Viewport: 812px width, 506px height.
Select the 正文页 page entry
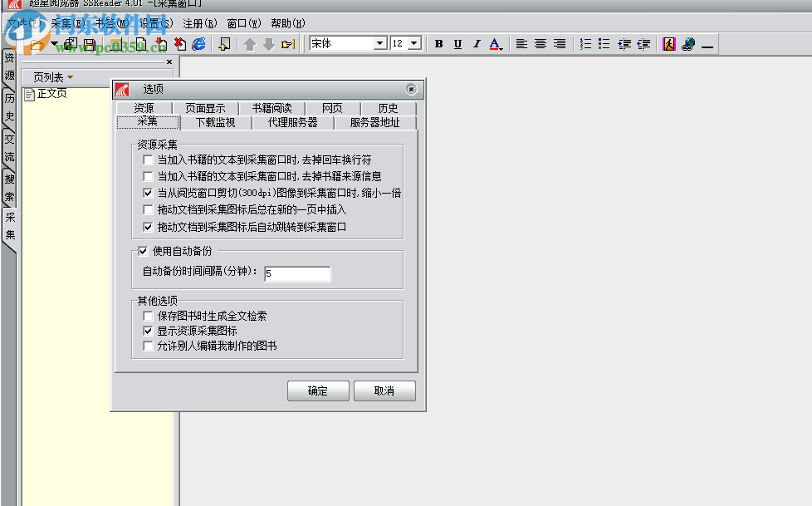click(51, 94)
